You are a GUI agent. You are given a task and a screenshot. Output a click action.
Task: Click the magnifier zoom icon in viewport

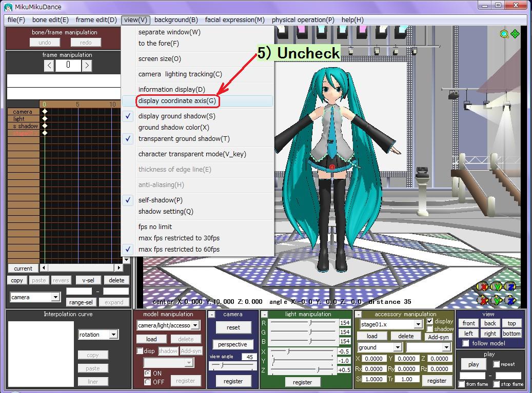(504, 34)
